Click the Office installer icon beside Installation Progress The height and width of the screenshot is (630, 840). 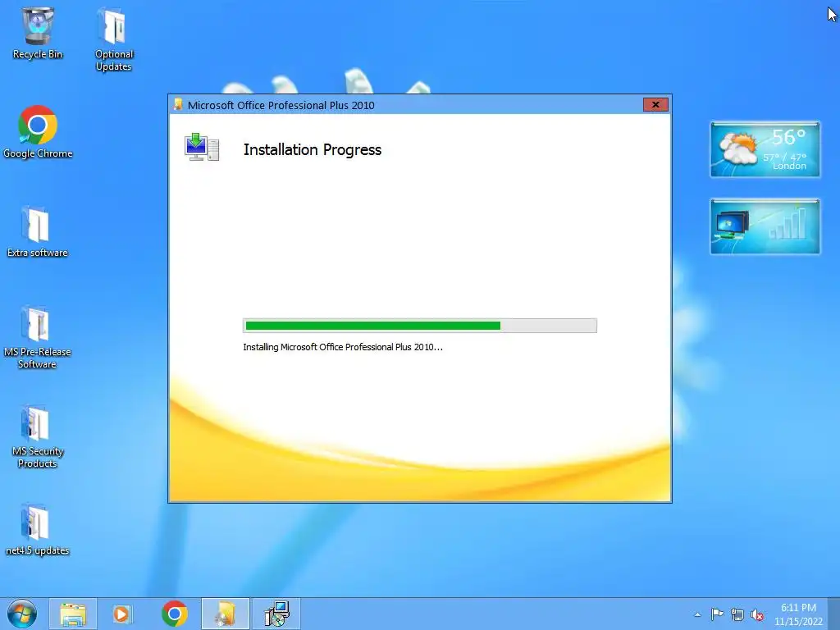click(202, 148)
